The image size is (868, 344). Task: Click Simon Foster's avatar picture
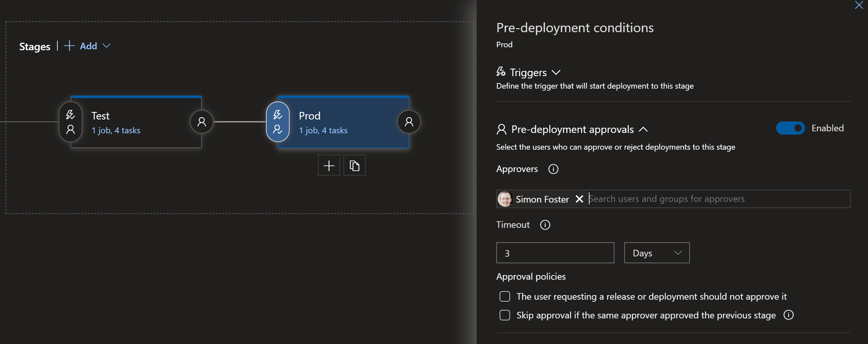click(505, 199)
